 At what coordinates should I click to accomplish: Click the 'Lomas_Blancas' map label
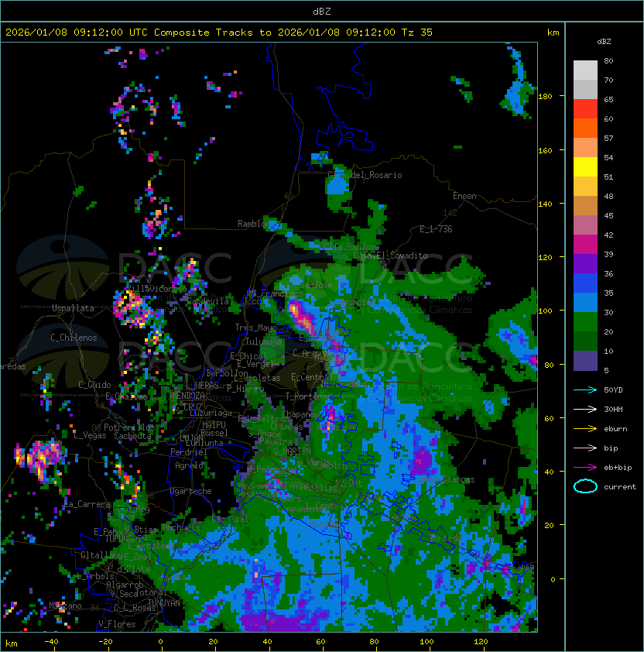[x=444, y=479]
